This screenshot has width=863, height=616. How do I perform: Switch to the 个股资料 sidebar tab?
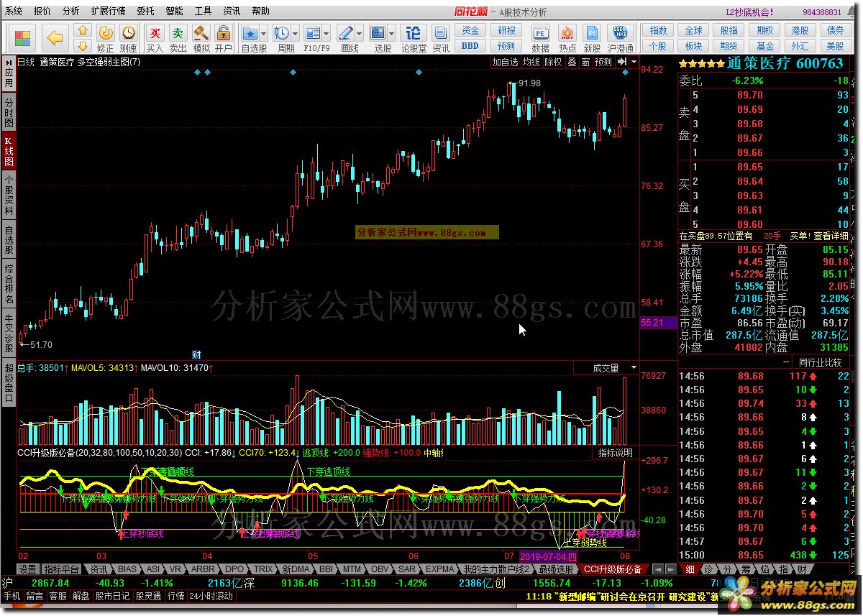tap(9, 196)
